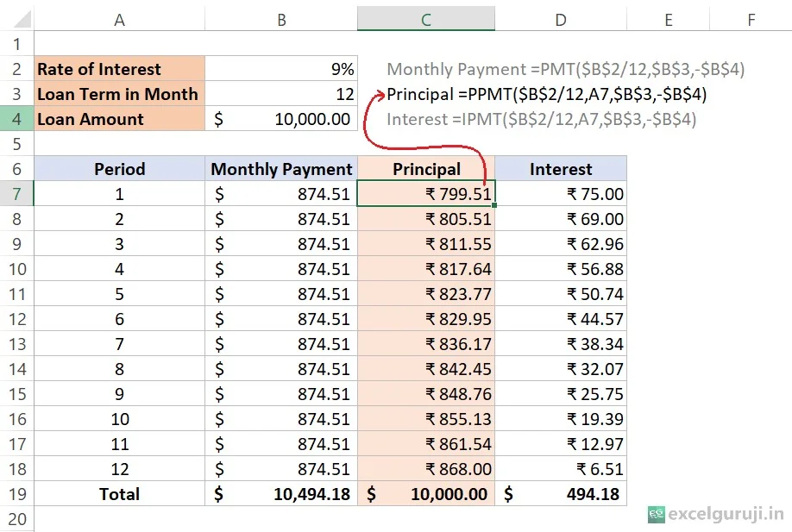The image size is (792, 532).
Task: Select the 874.51 payment in row 16
Action: click(x=281, y=418)
